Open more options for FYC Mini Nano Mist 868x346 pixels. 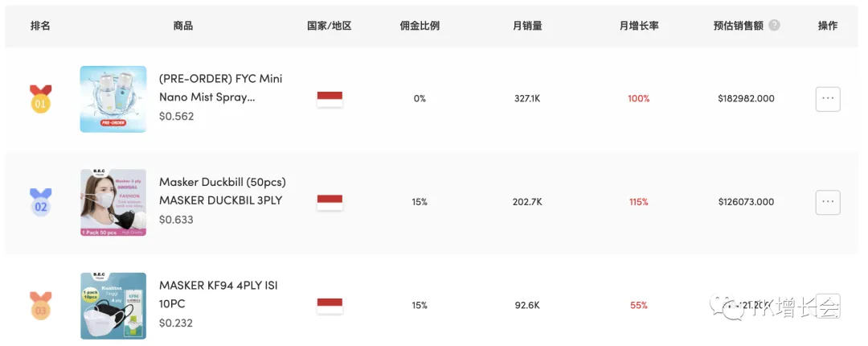(x=828, y=99)
